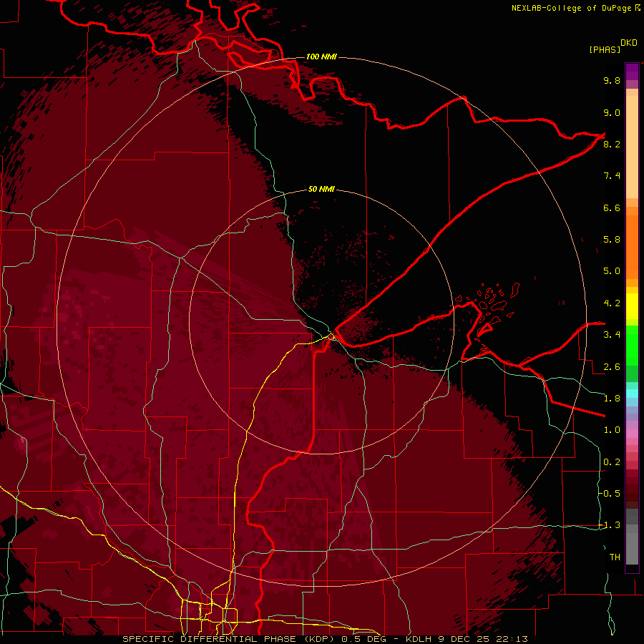Click the KDP product caption at the bottom
Image resolution: width=644 pixels, height=644 pixels.
pyautogui.click(x=326, y=639)
